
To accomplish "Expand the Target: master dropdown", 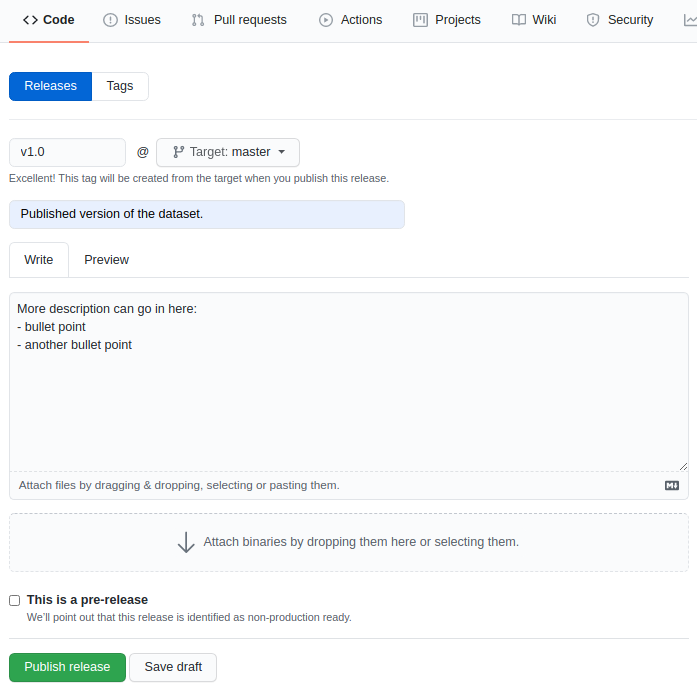I will (228, 152).
